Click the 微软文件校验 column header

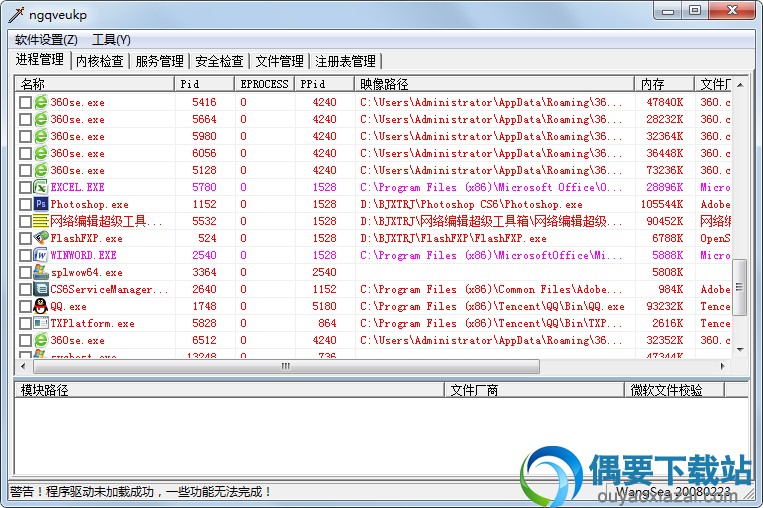point(674,390)
